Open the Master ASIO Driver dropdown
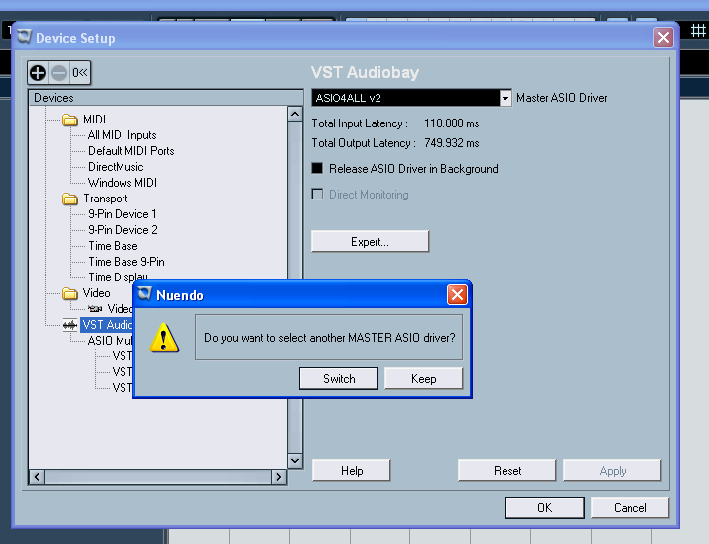This screenshot has height=544, width=709. coord(505,98)
